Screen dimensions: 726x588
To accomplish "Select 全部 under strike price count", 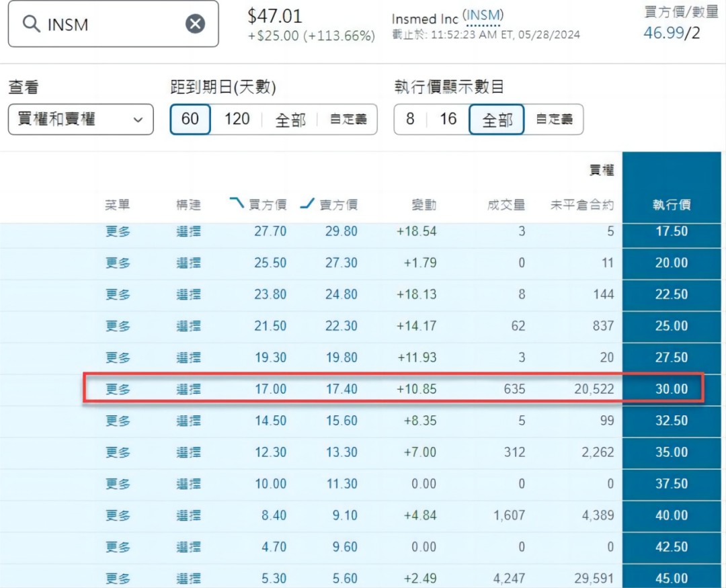I will click(x=497, y=120).
